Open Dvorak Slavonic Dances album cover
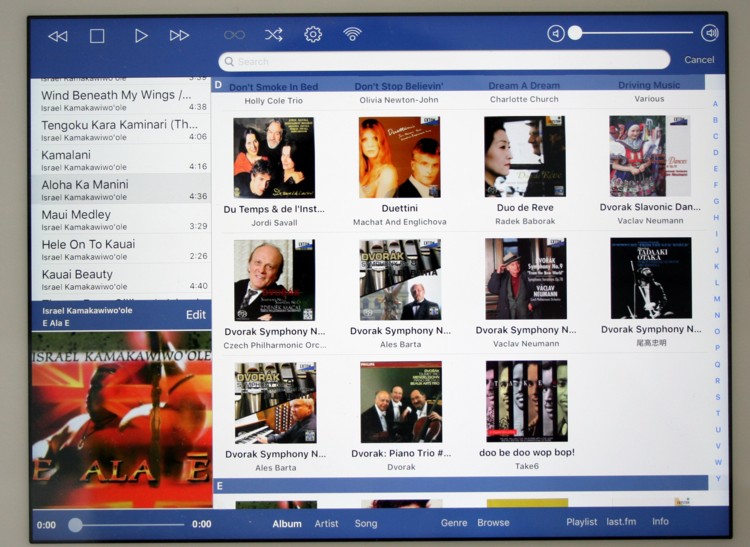 click(650, 156)
